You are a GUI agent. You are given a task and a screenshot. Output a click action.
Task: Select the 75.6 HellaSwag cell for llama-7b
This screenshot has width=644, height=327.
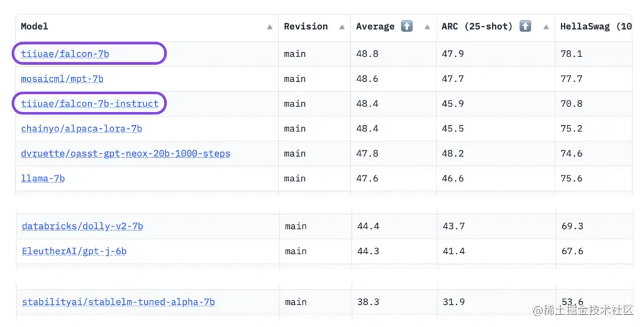[x=594, y=179]
